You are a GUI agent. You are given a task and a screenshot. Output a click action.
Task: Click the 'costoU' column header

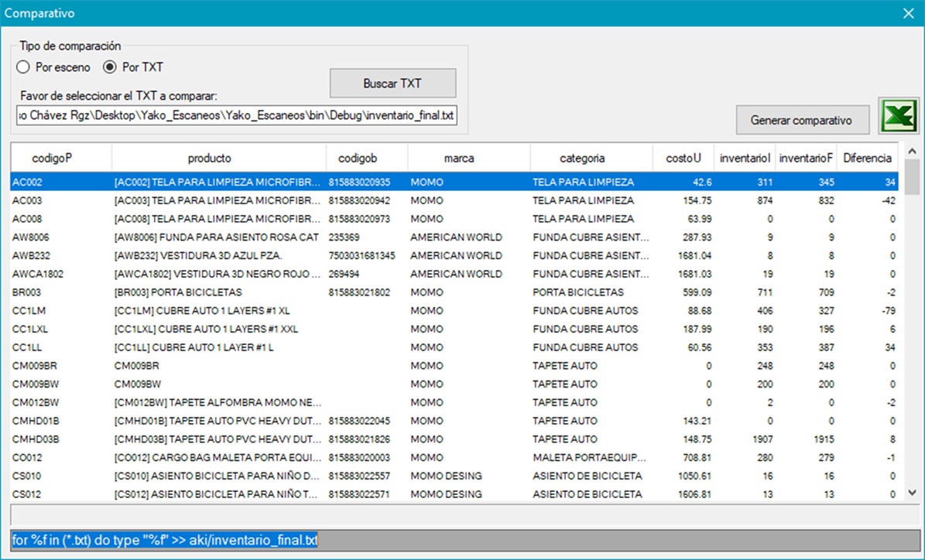click(x=683, y=158)
